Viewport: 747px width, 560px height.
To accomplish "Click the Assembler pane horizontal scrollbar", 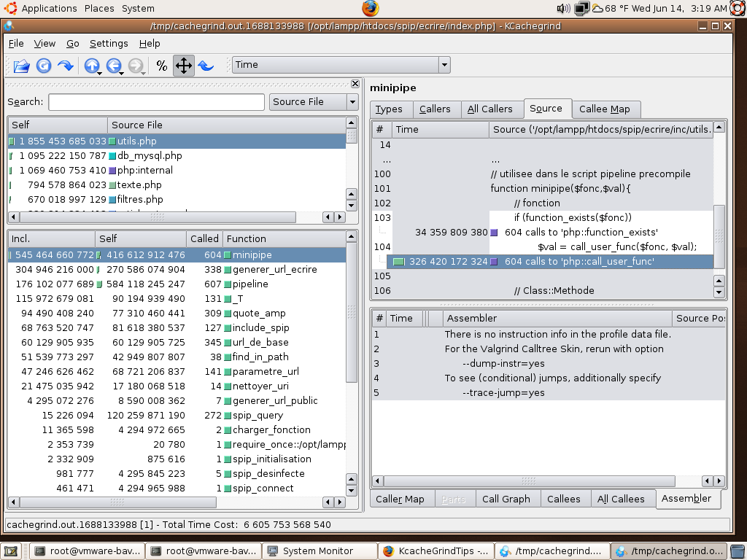I will pos(529,481).
